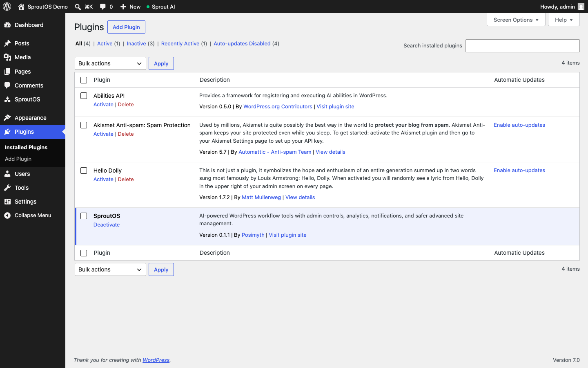
Task: Click the Posts pin icon
Action: (x=7, y=43)
